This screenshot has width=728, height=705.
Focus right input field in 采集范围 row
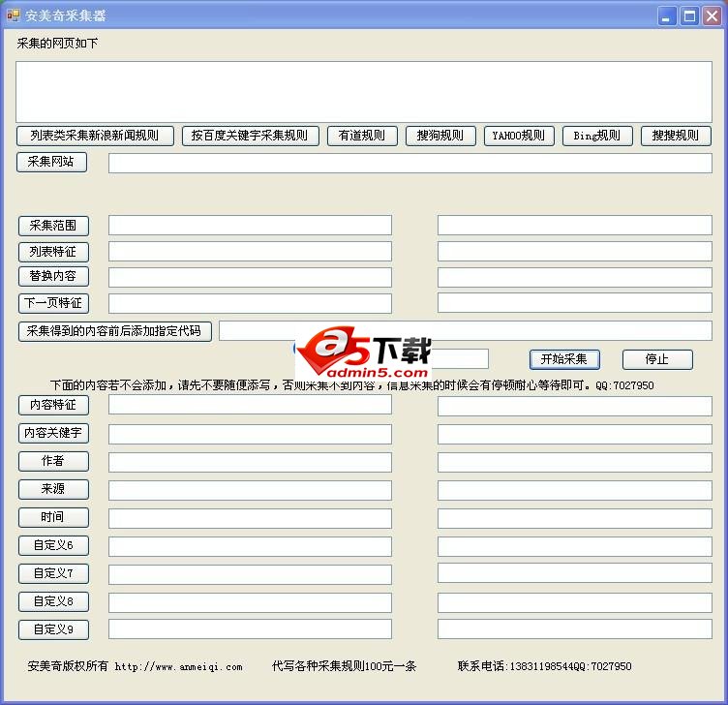[x=574, y=226]
